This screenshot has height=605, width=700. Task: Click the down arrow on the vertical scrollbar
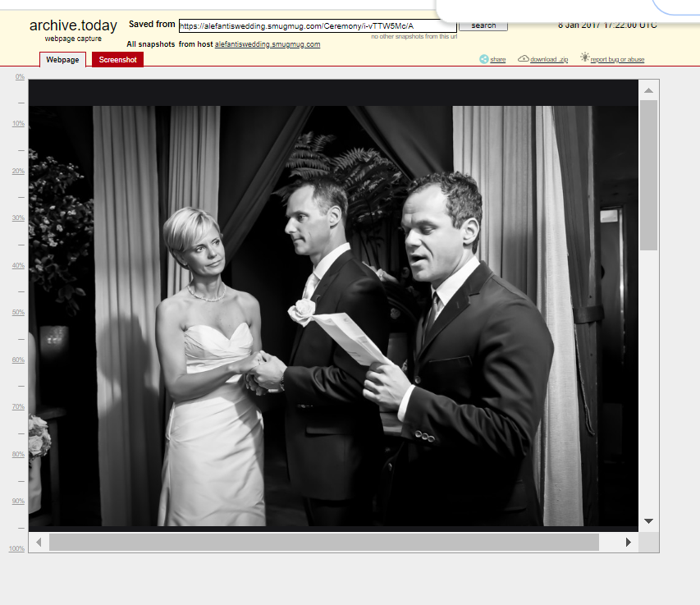pyautogui.click(x=648, y=520)
